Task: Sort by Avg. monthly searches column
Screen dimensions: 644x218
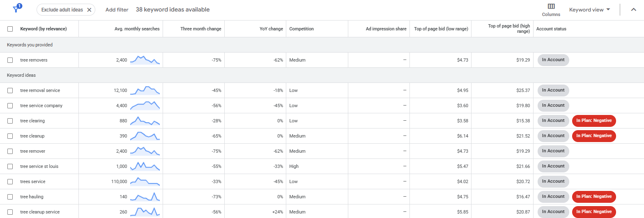Action: [x=137, y=29]
